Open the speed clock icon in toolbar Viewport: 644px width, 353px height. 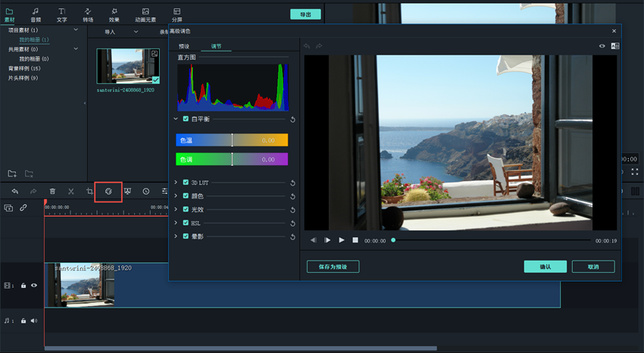click(146, 192)
